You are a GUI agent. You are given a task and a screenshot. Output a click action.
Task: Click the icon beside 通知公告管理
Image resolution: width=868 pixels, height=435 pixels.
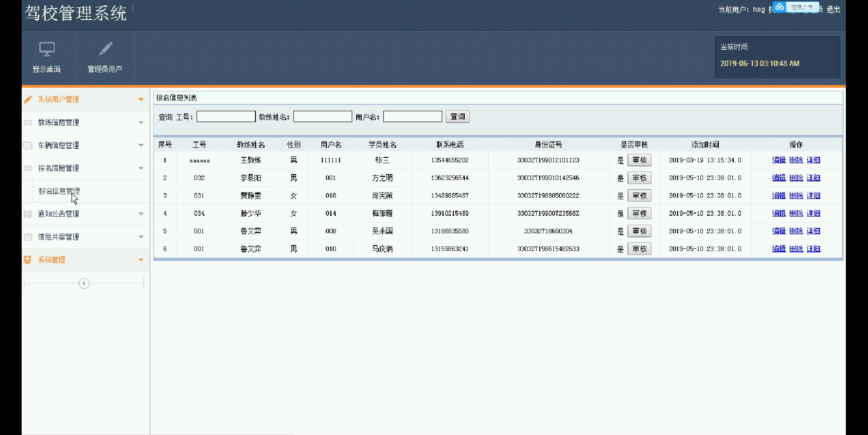pyautogui.click(x=28, y=214)
